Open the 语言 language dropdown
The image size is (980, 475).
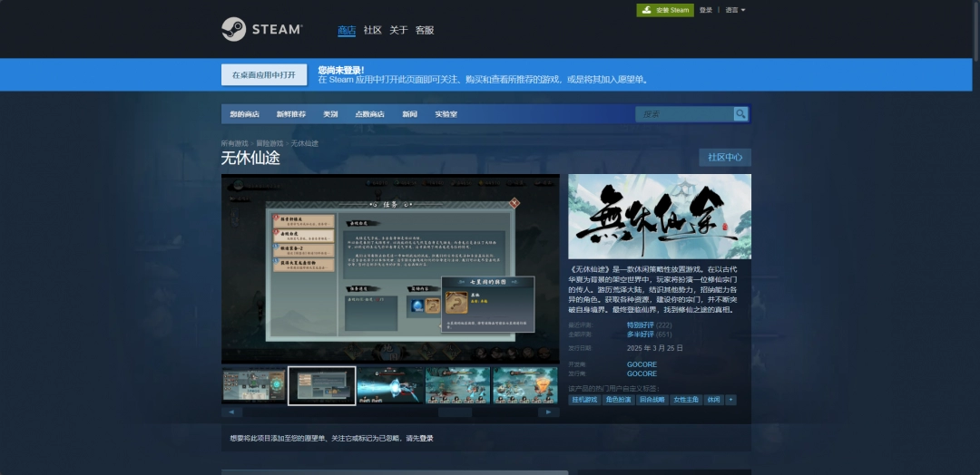(x=735, y=10)
